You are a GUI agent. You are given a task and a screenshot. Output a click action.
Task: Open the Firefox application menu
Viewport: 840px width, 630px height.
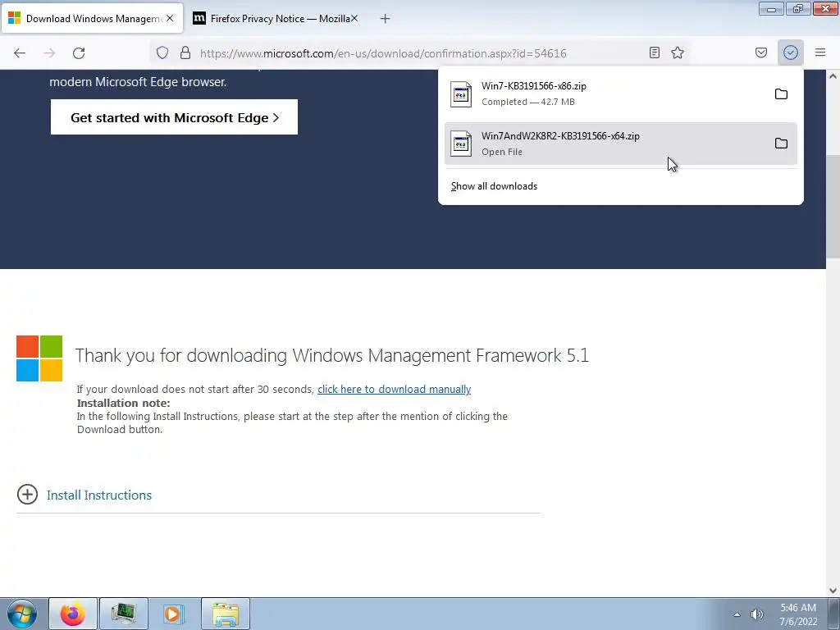pyautogui.click(x=820, y=52)
